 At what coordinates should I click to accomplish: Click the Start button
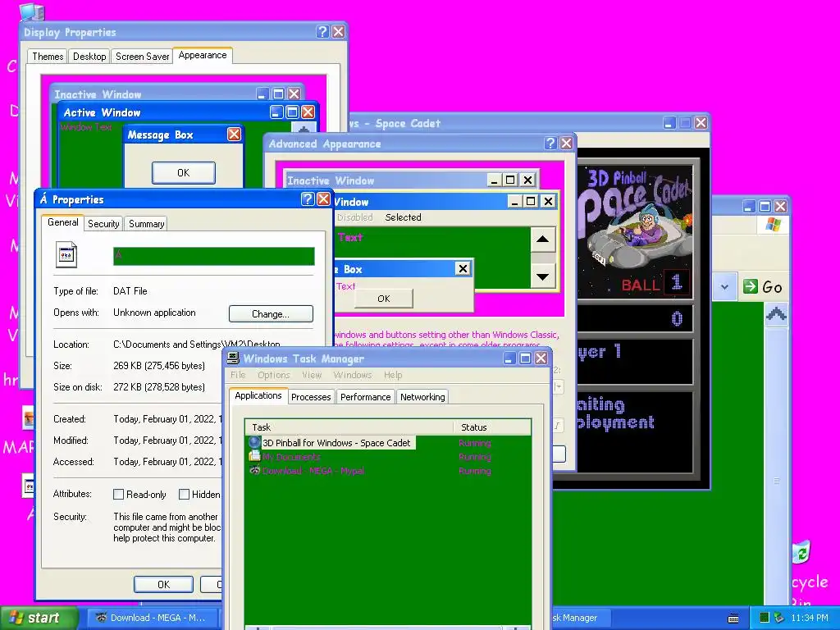click(38, 618)
